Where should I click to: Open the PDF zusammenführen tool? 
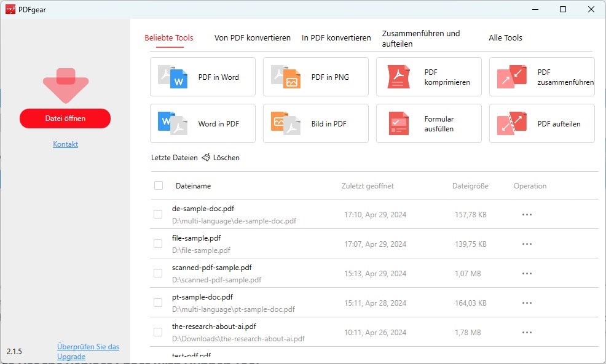[541, 76]
